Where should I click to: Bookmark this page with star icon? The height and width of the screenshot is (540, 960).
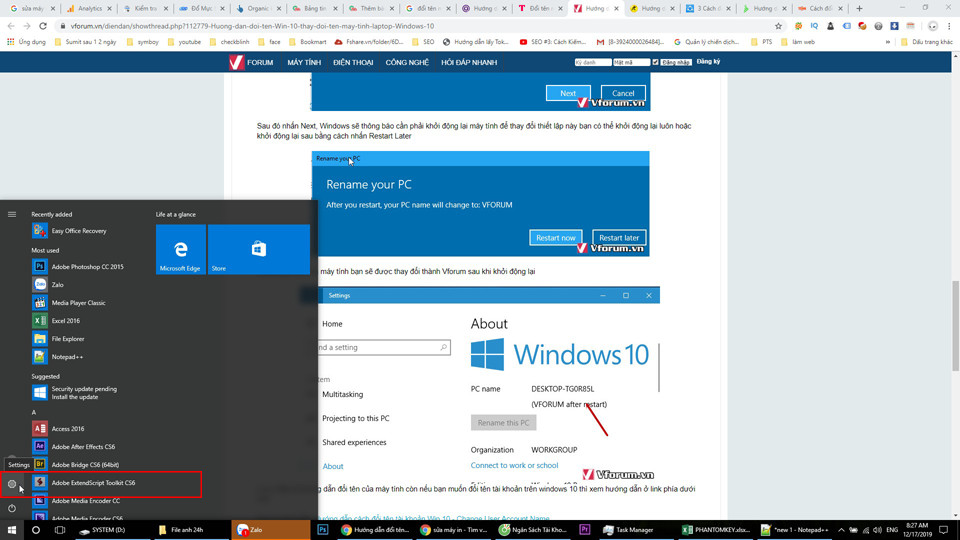coord(778,26)
